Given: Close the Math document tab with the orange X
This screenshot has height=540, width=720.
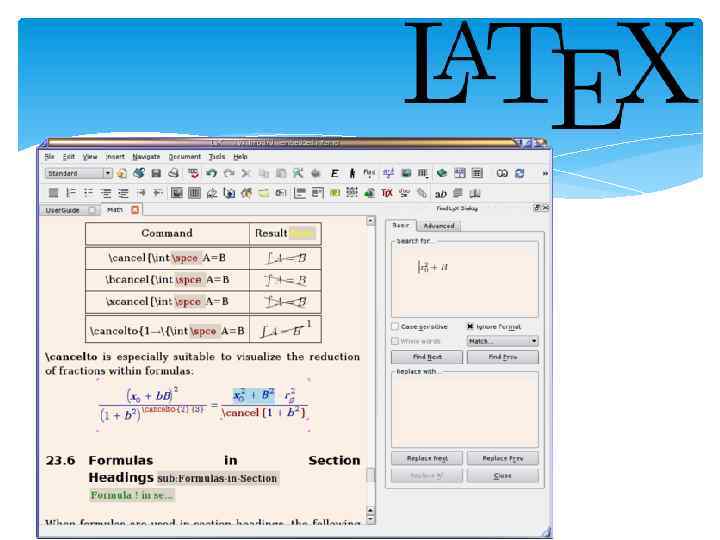Looking at the screenshot, I should [x=135, y=210].
